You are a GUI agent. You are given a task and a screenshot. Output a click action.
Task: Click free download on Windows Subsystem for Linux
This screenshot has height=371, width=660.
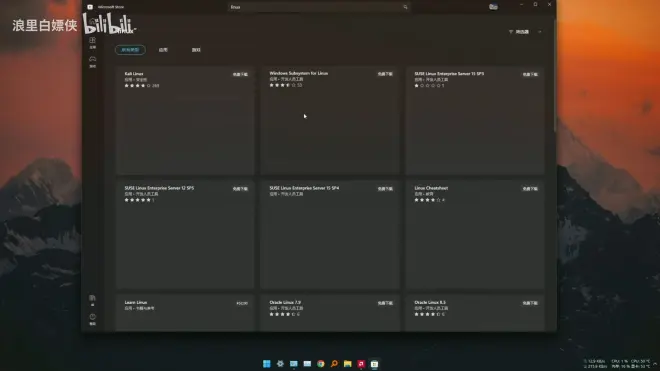pos(385,74)
